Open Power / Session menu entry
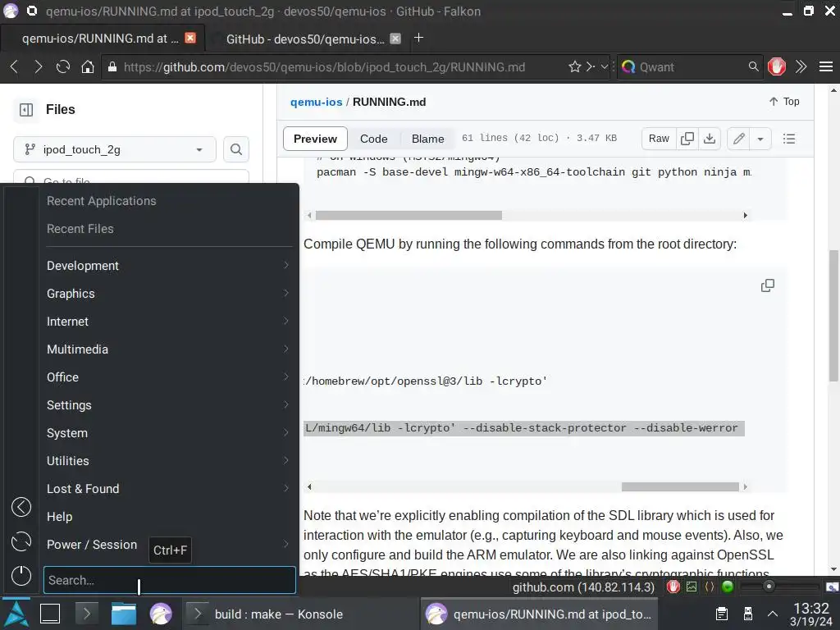The width and height of the screenshot is (840, 630). 168,545
